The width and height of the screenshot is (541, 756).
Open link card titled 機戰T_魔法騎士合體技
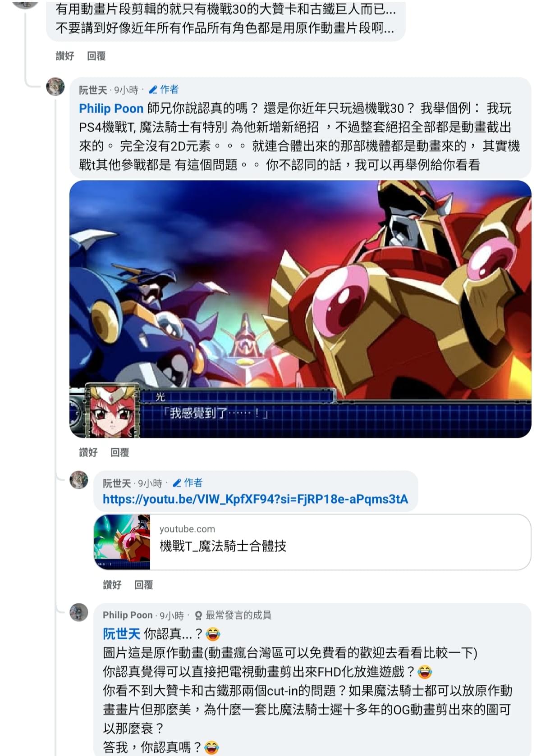coord(312,542)
